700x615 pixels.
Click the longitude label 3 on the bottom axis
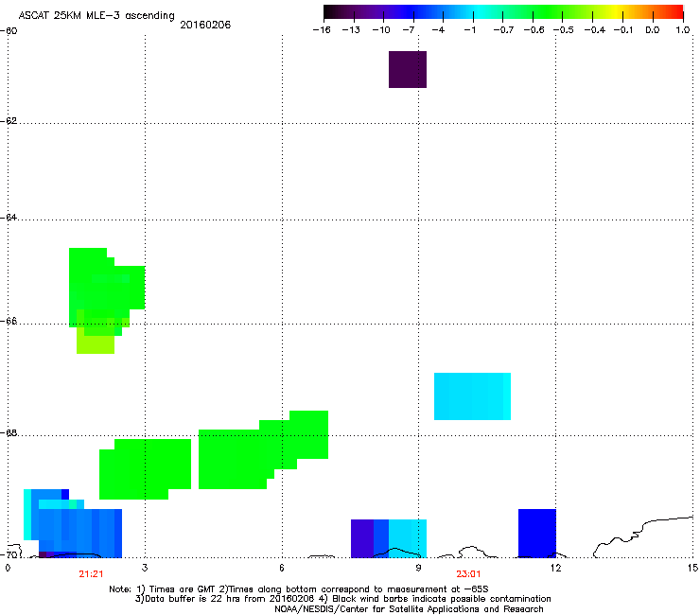145,568
